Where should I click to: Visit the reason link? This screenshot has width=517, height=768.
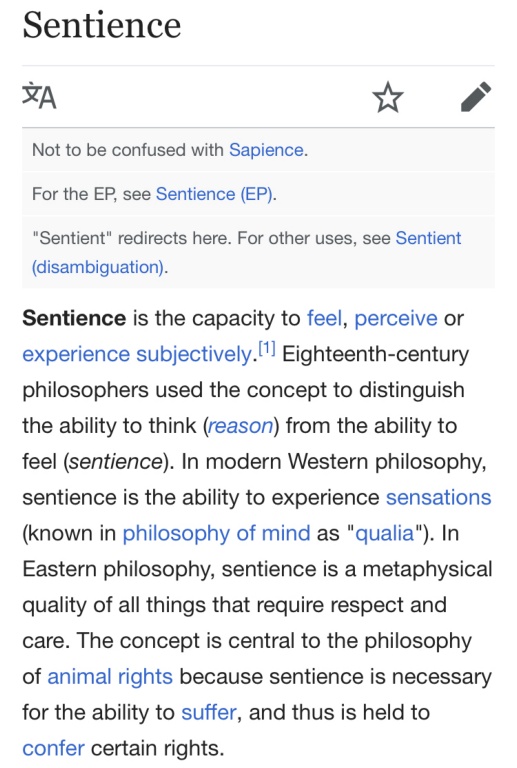240,426
